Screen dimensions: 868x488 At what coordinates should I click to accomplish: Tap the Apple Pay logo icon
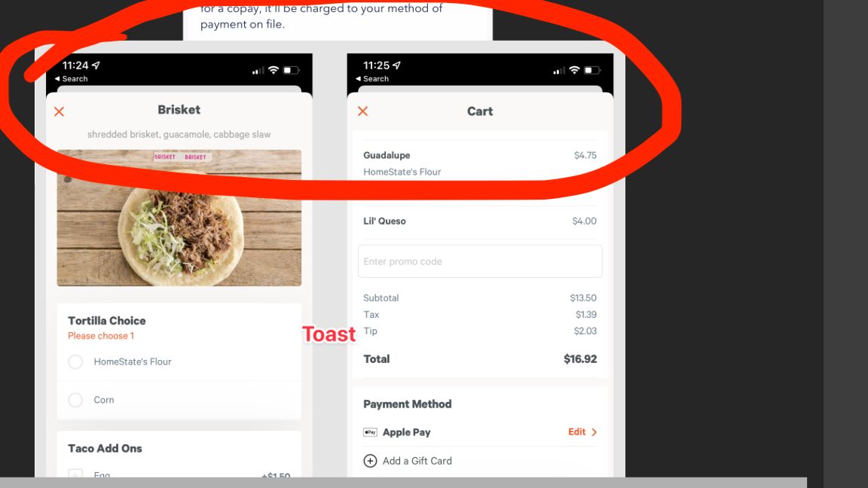point(371,432)
